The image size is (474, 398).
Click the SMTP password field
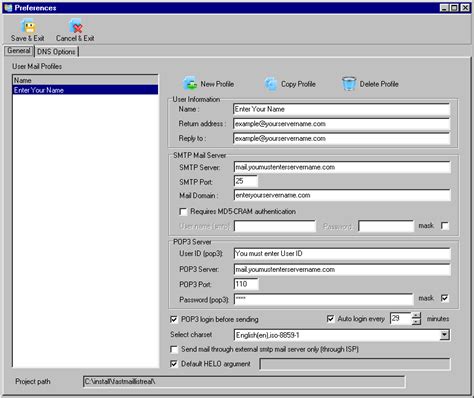pyautogui.click(x=386, y=226)
